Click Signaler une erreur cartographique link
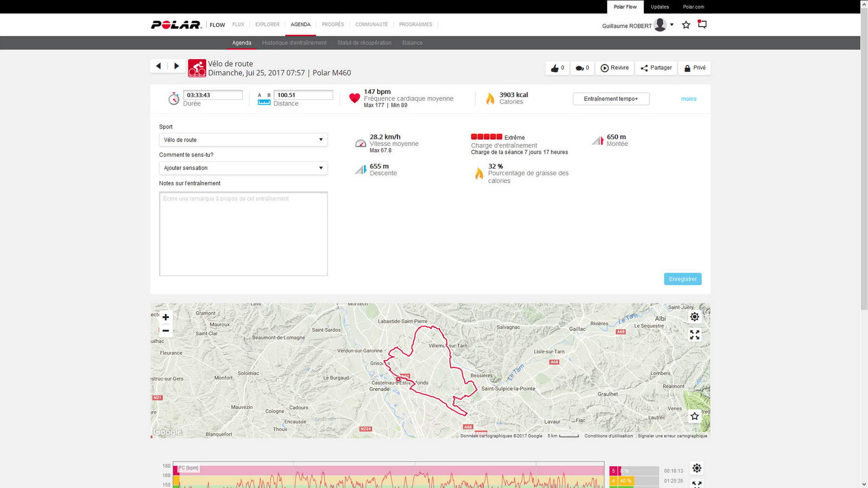Image resolution: width=868 pixels, height=488 pixels. coord(673,435)
